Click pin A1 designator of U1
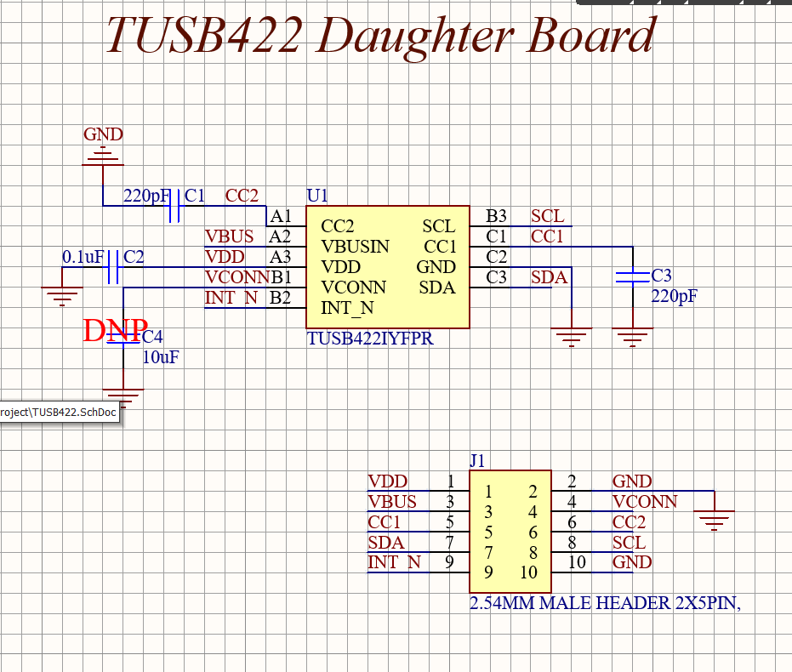 [x=281, y=216]
